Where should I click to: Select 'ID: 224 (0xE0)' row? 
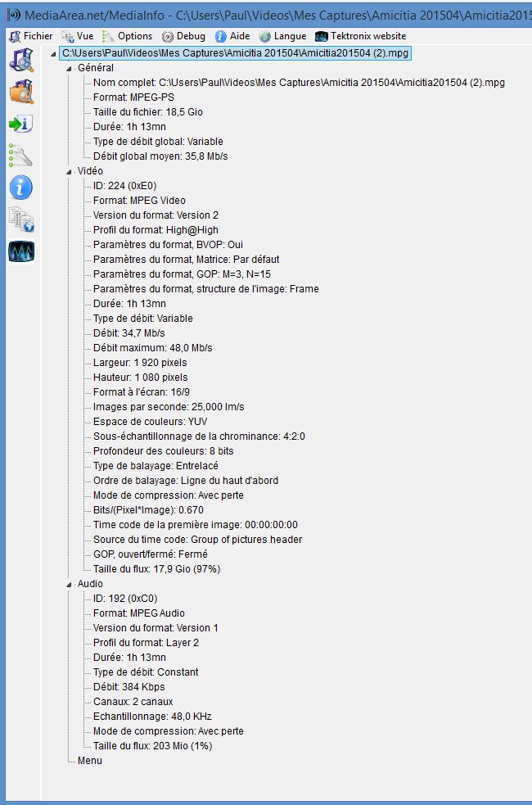(124, 186)
